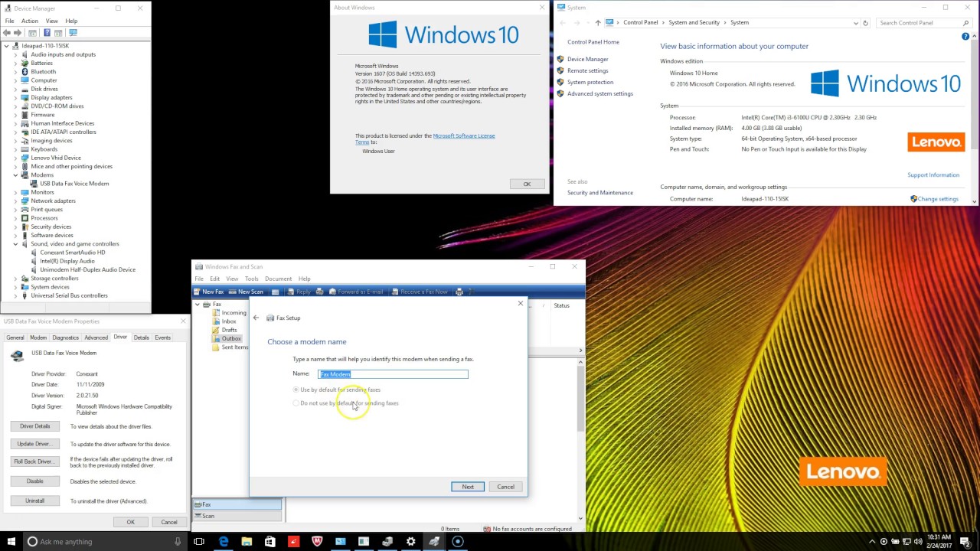Collapse the Ideapad-110-15ISK root node
Image resolution: width=980 pixels, height=551 pixels.
tap(6, 46)
